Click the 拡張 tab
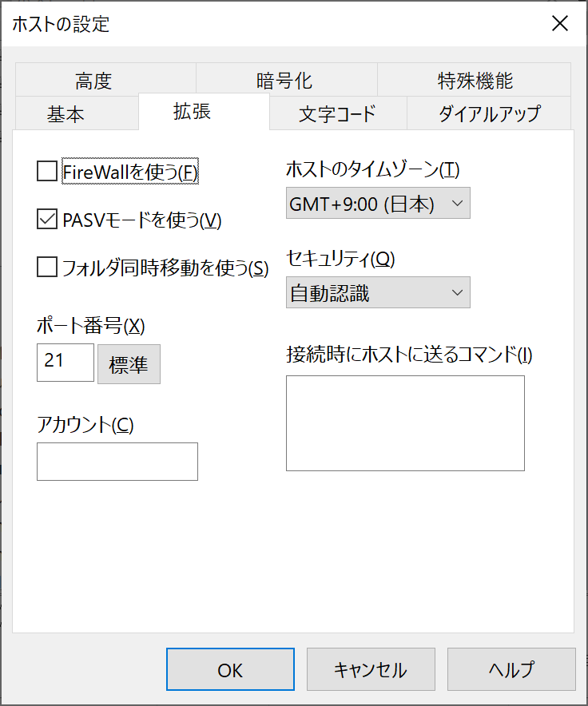 pyautogui.click(x=193, y=111)
